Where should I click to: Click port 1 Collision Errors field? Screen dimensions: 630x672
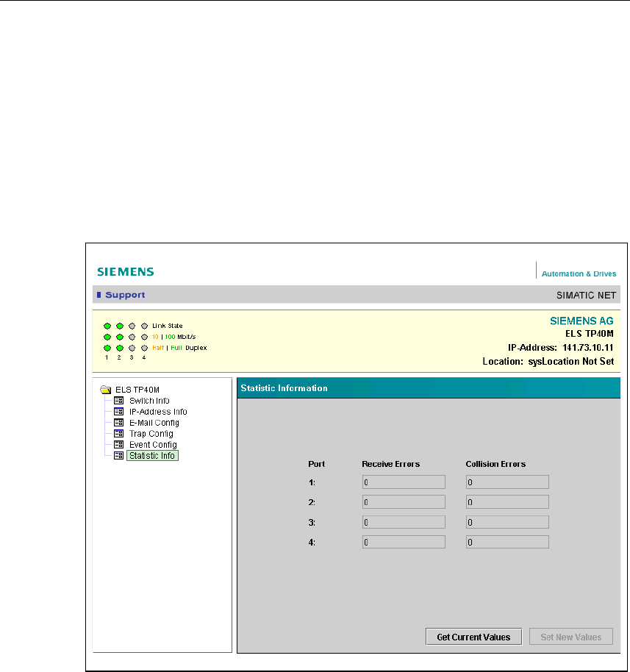pyautogui.click(x=507, y=482)
